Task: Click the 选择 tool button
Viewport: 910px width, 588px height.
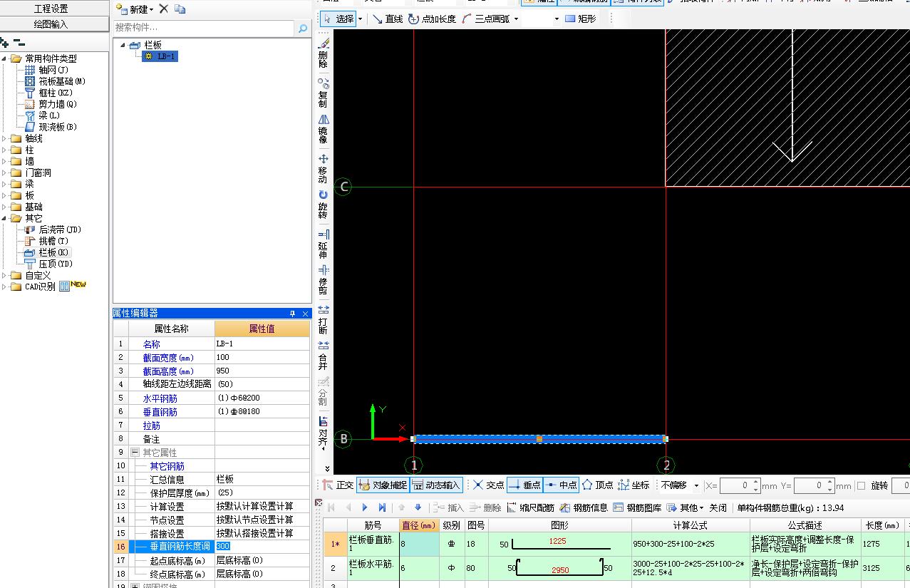Action: [338, 19]
